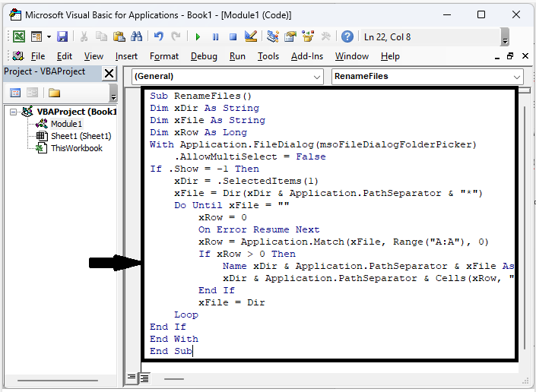Click the Paste clipboard icon
The image size is (536, 392).
(x=119, y=36)
